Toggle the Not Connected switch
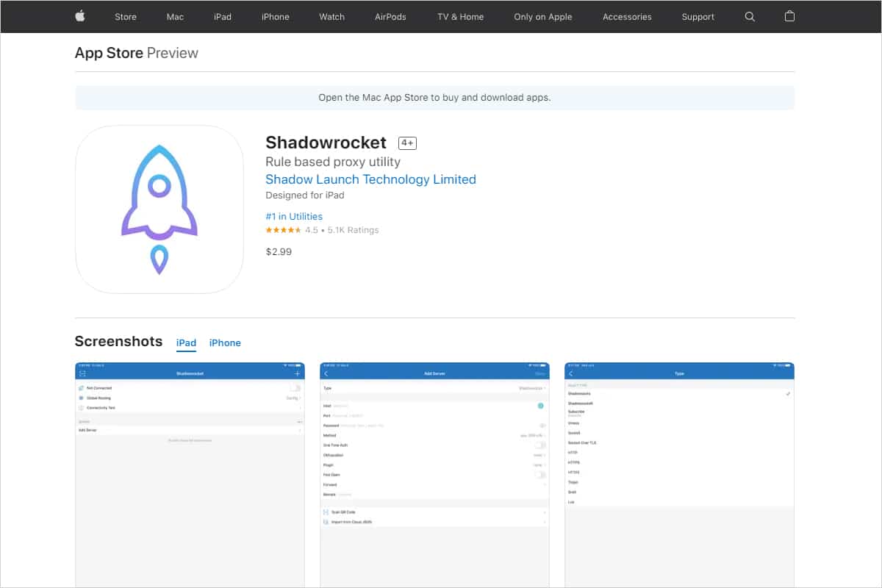882x588 pixels. point(297,387)
